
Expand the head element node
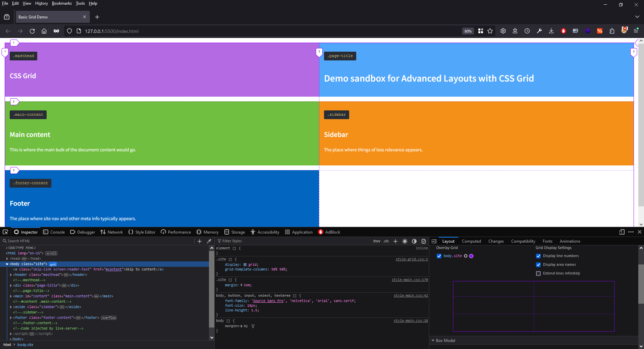point(7,259)
